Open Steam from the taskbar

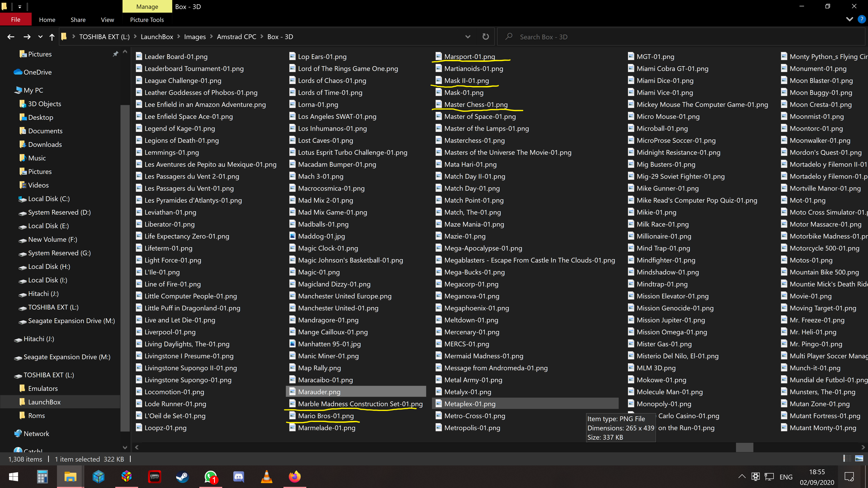coord(182,476)
